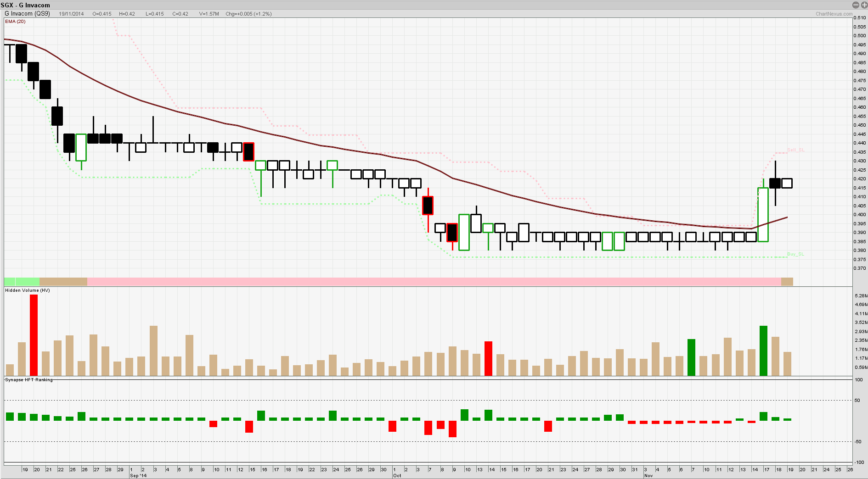Click the Sep '14 month label on date axis
This screenshot has height=479, width=868.
pyautogui.click(x=138, y=476)
